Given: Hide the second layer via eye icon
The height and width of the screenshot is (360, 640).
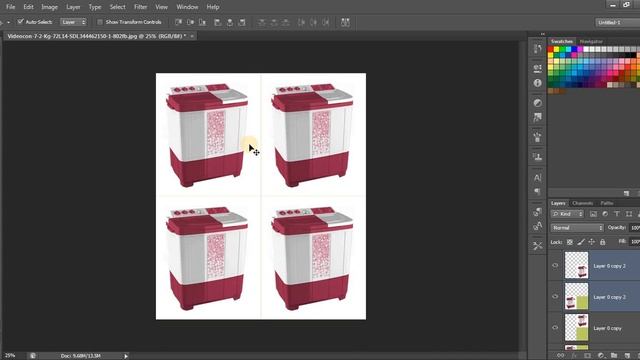Looking at the screenshot, I should click(555, 297).
